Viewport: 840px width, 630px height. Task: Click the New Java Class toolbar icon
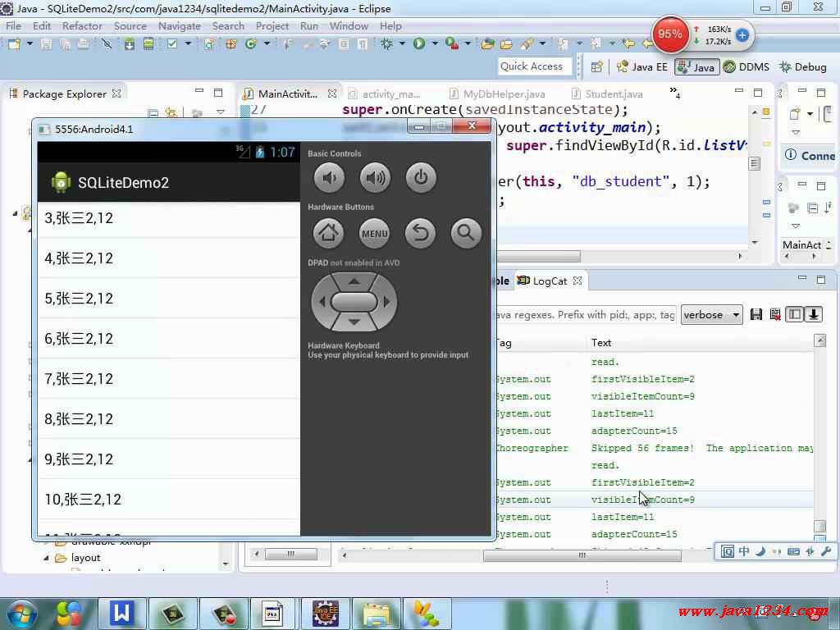tap(251, 44)
